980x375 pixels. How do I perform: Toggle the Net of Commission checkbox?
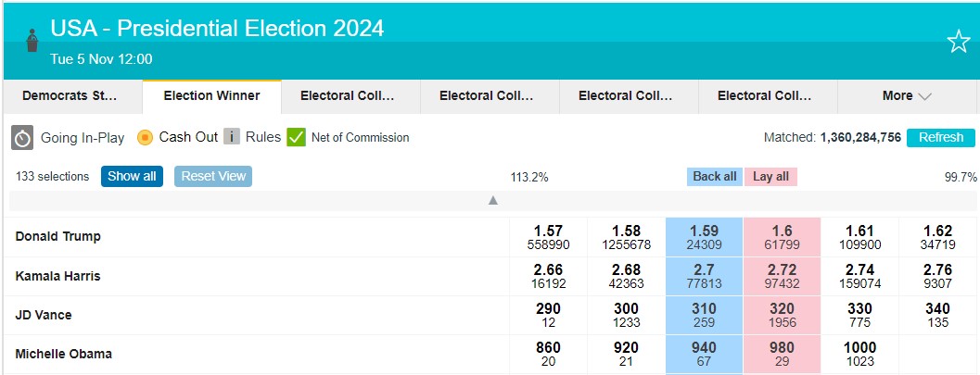click(x=297, y=137)
